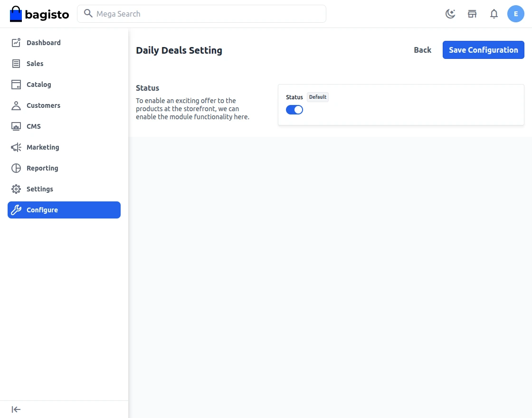Click the Back link
The image size is (532, 418).
pyautogui.click(x=422, y=50)
